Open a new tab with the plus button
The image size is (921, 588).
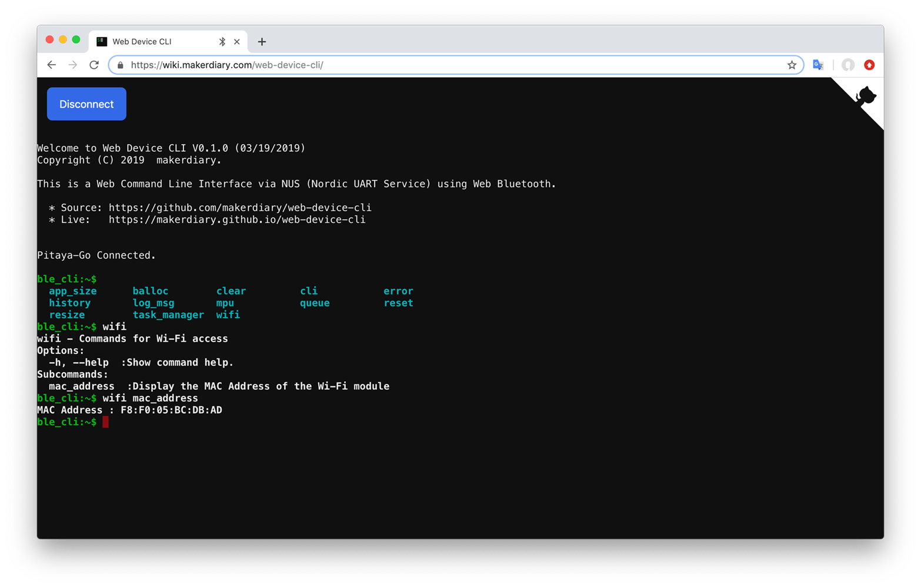[x=262, y=42]
